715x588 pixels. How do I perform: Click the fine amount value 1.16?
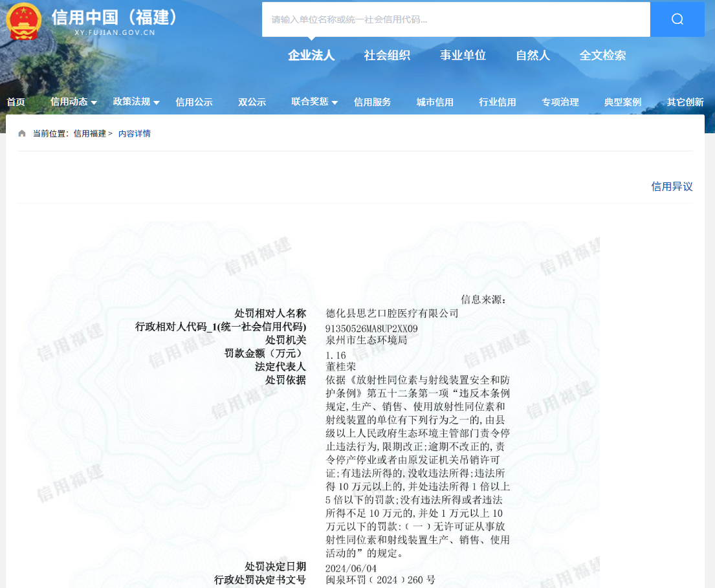click(336, 355)
